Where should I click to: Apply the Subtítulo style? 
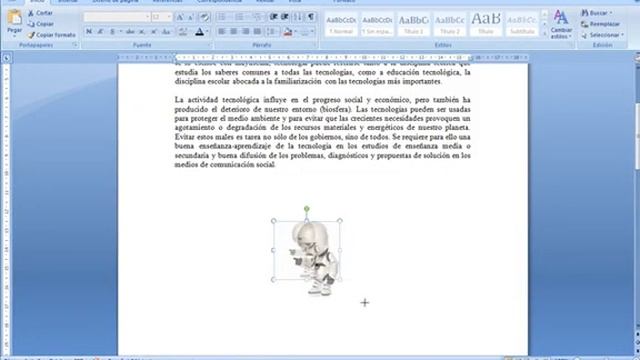click(x=522, y=24)
